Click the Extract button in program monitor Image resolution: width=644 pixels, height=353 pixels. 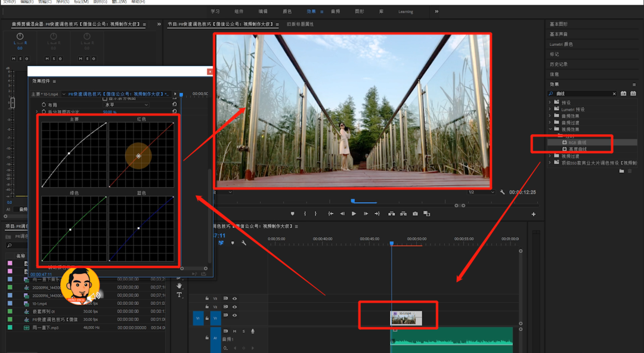point(403,213)
